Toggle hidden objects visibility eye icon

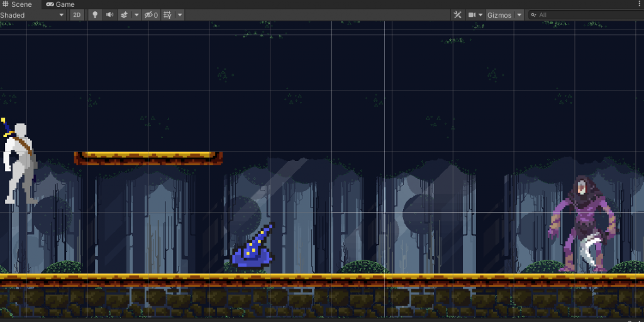point(151,15)
